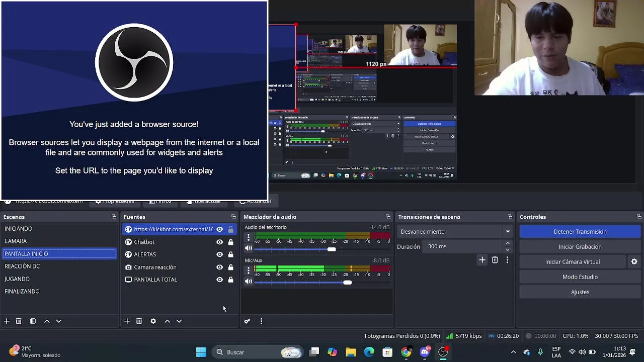644x362 pixels.
Task: Click the Audio del escritorio volume slider
Action: point(322,249)
